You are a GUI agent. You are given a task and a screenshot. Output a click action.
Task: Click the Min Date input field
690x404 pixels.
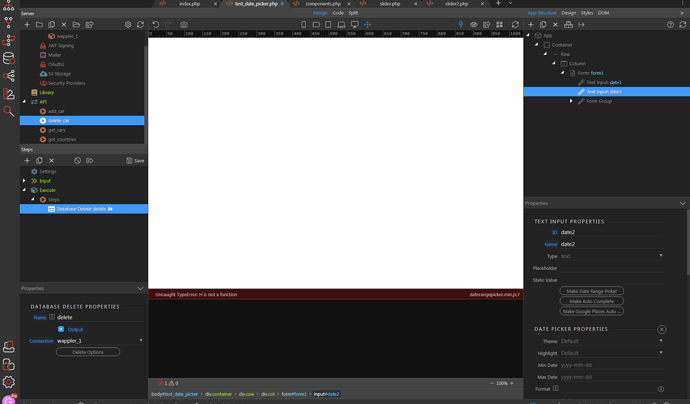click(x=612, y=365)
